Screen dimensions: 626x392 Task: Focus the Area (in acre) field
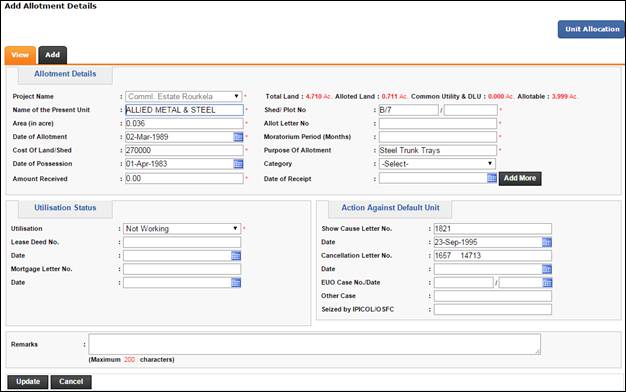[x=184, y=123]
